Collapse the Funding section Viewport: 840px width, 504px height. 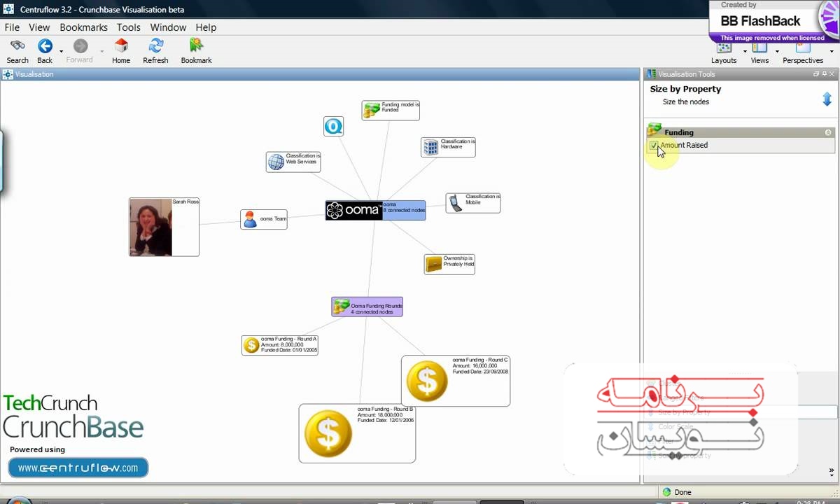point(828,132)
